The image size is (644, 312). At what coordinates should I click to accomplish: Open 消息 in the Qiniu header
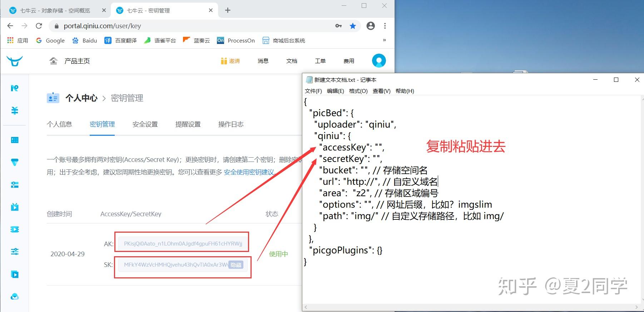[263, 61]
